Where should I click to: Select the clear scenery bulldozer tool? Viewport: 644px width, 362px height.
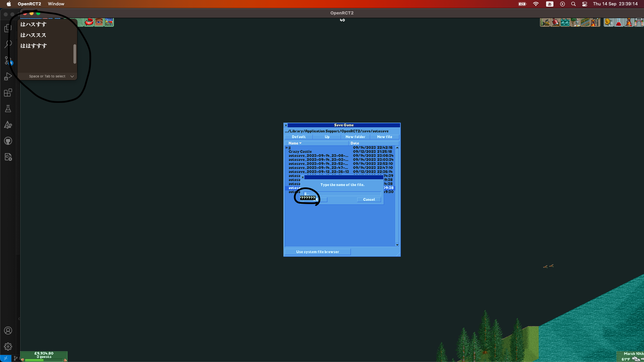pyautogui.click(x=545, y=22)
